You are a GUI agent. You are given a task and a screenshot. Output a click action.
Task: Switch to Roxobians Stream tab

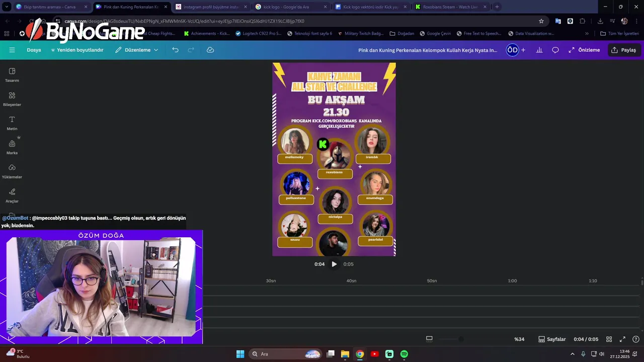(450, 7)
